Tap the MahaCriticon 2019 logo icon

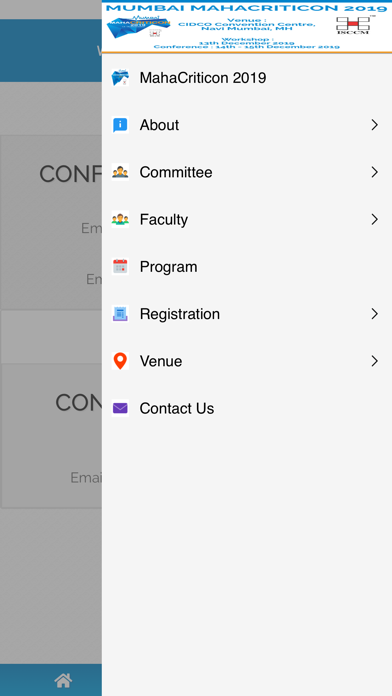pos(120,78)
